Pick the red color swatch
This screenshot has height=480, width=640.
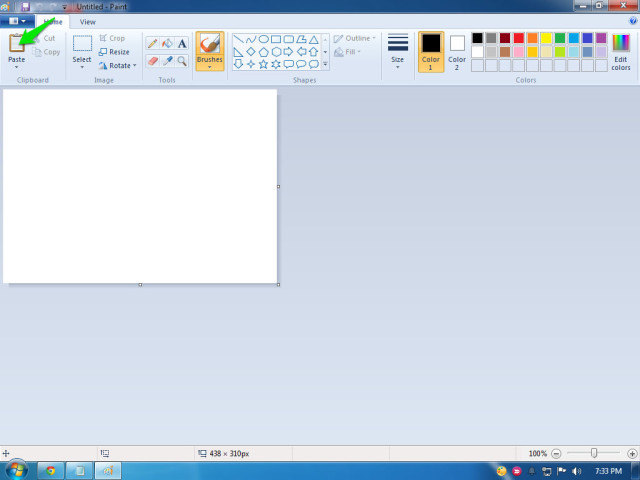(519, 38)
